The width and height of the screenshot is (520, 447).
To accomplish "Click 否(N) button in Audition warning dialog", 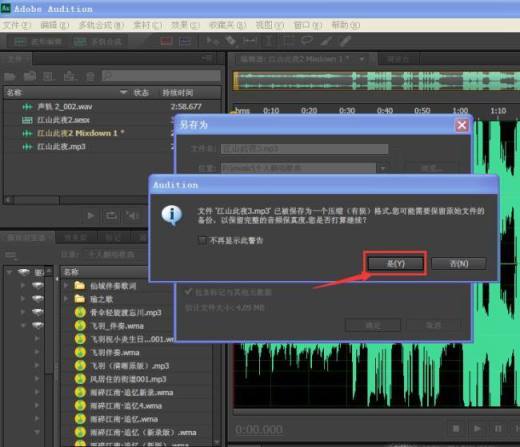I will (459, 264).
